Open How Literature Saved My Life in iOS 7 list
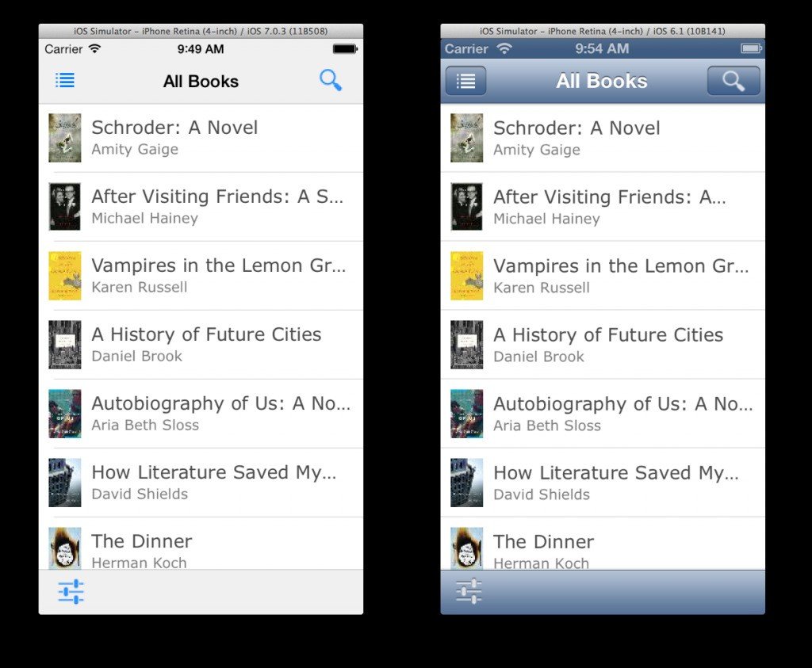 click(201, 483)
